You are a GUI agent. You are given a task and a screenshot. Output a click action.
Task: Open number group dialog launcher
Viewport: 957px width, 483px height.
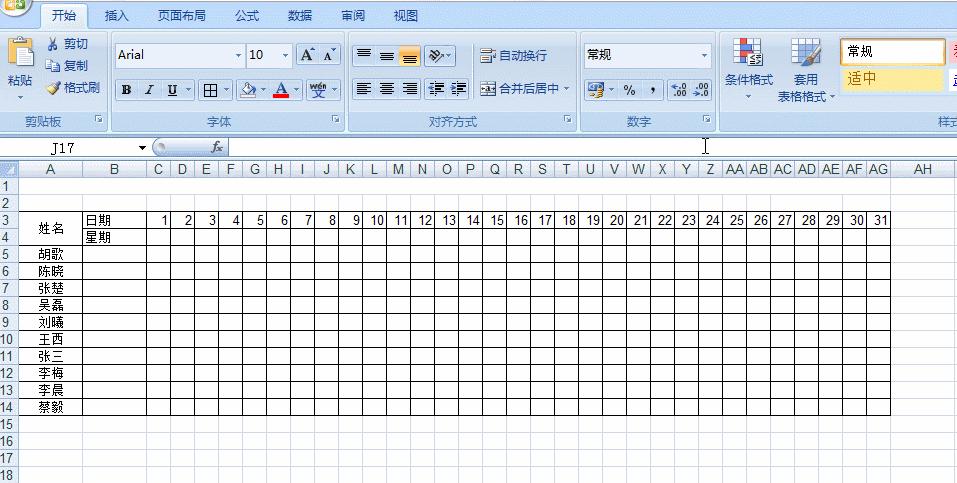(x=706, y=120)
